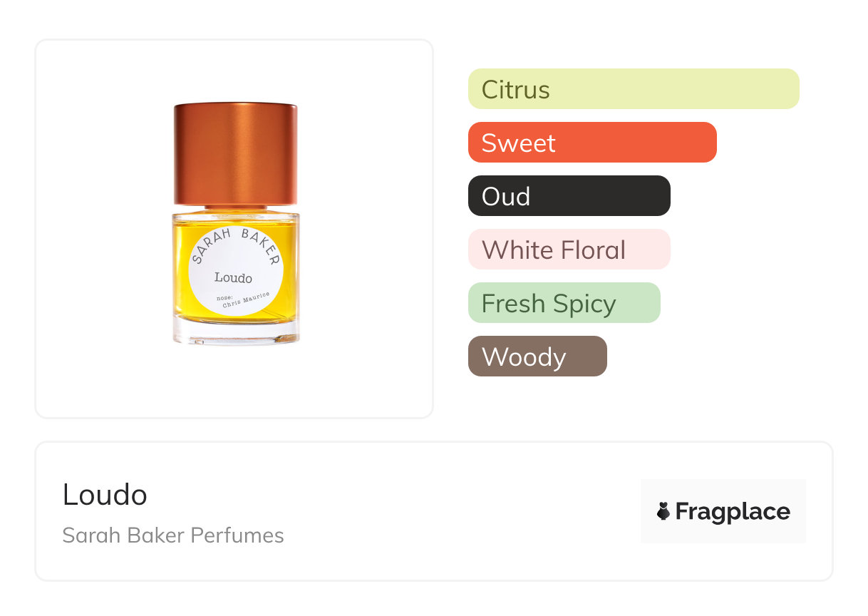Select the Sweet accord bar

(x=591, y=143)
